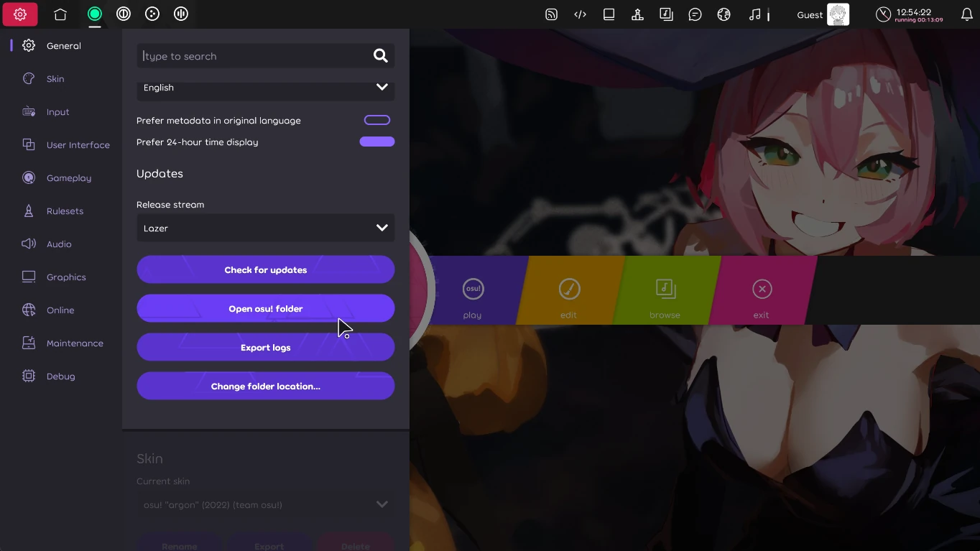980x551 pixels.
Task: Open rankings podium icon
Action: click(637, 14)
